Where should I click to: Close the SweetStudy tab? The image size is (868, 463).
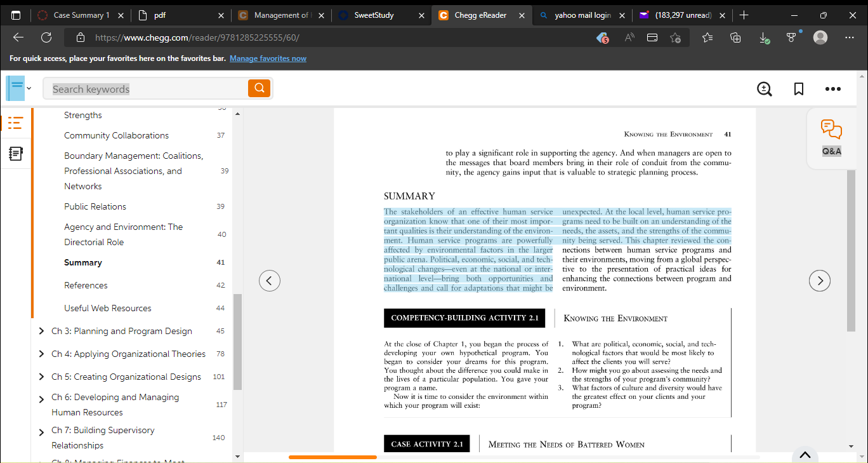[421, 15]
